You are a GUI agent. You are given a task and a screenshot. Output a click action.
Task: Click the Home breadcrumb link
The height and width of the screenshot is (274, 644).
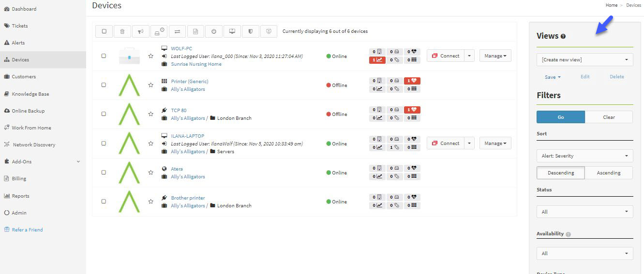pos(612,5)
